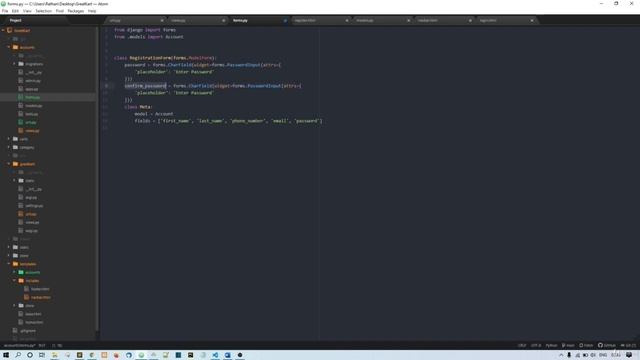This screenshot has width=640, height=360.
Task: Close the login.html tab
Action: tap(531, 20)
